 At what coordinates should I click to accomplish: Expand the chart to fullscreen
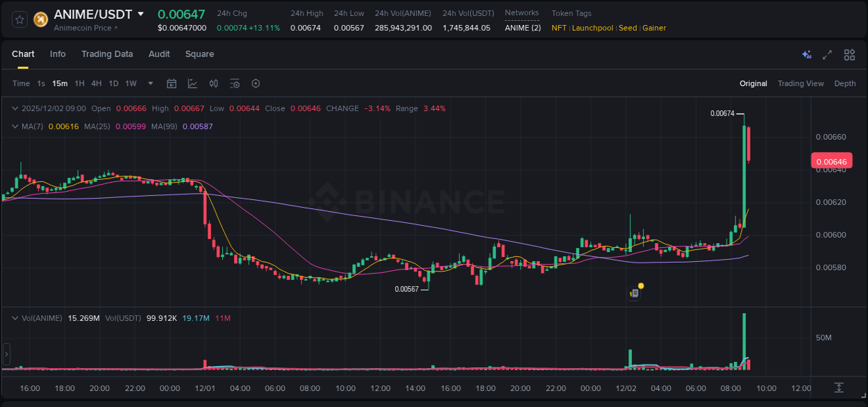[x=827, y=54]
